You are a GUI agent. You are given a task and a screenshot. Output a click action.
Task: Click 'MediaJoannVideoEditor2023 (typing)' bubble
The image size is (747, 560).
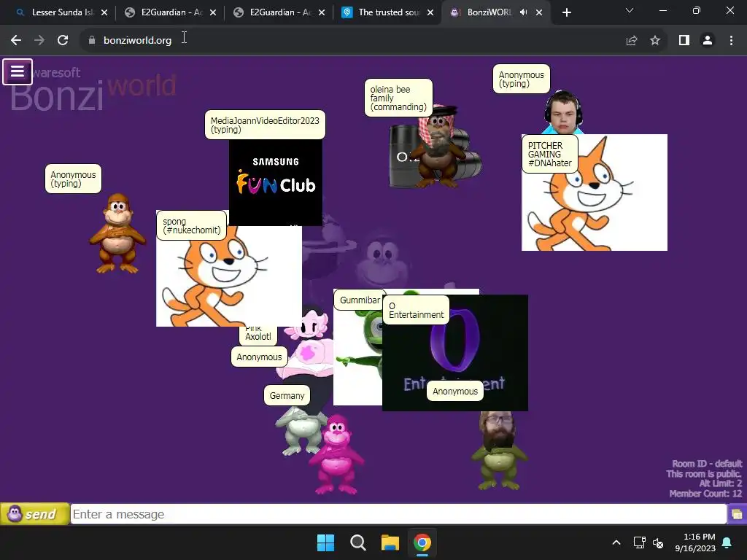coord(265,125)
